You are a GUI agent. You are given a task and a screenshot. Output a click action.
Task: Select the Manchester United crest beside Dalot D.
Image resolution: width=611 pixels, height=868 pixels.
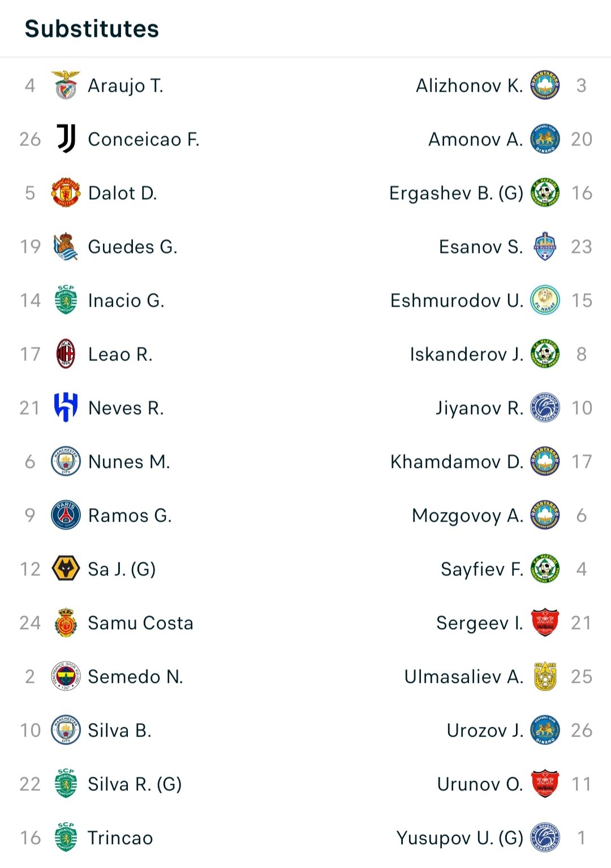click(x=66, y=192)
